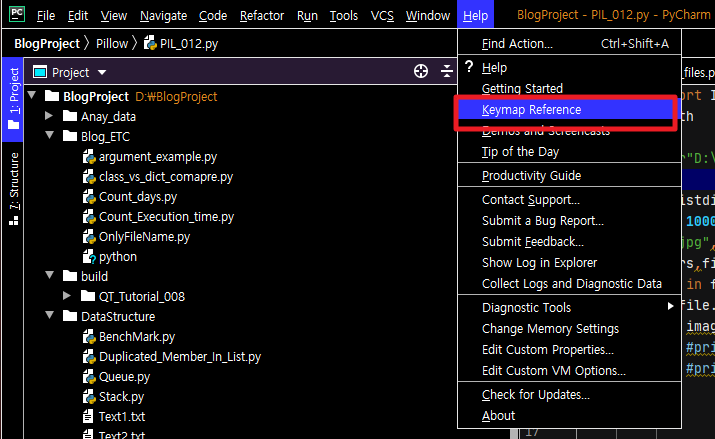715x439 pixels.
Task: Collapse the BlogProject root node arrow
Action: tap(31, 95)
